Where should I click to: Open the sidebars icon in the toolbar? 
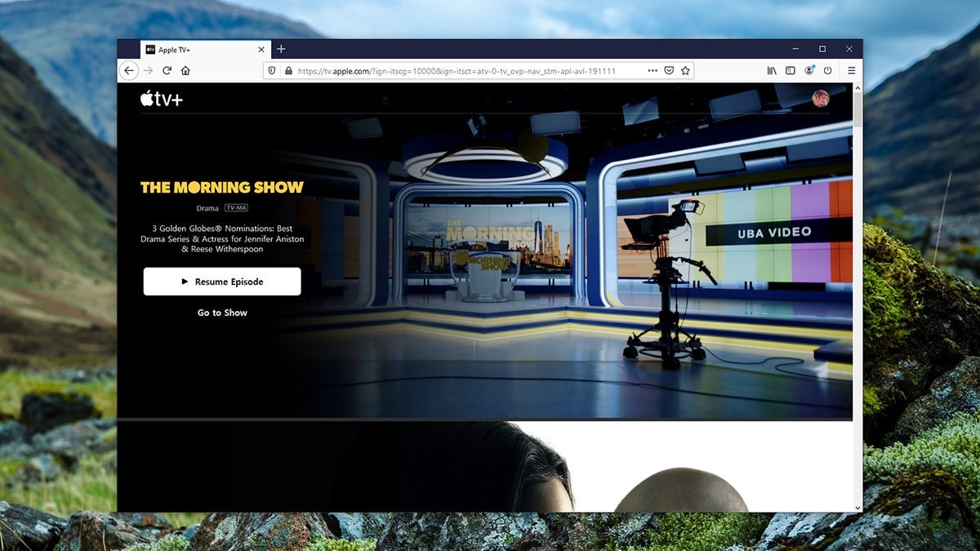pyautogui.click(x=789, y=70)
